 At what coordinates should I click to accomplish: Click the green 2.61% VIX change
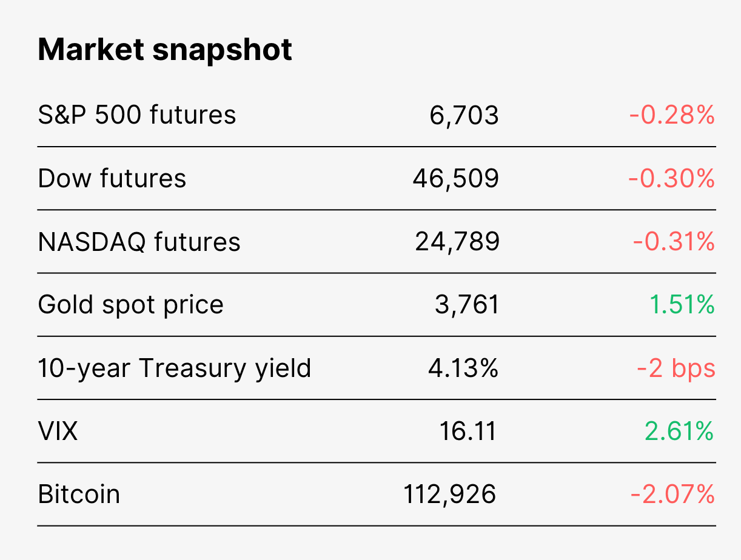679,431
